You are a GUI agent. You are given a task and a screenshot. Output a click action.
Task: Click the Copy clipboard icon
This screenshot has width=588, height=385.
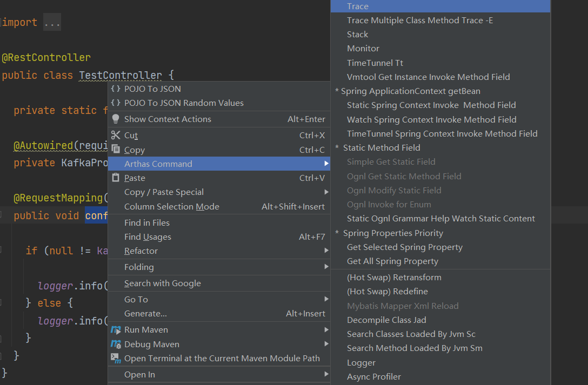(x=116, y=150)
